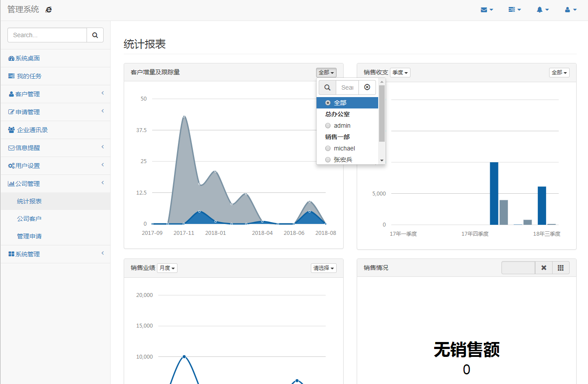Click the 管理系统 brand link
The width and height of the screenshot is (588, 384).
click(x=23, y=10)
